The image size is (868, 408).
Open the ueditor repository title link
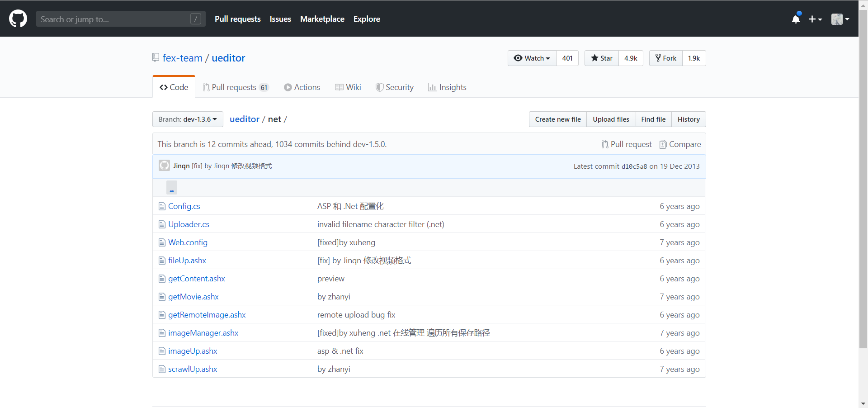[228, 58]
